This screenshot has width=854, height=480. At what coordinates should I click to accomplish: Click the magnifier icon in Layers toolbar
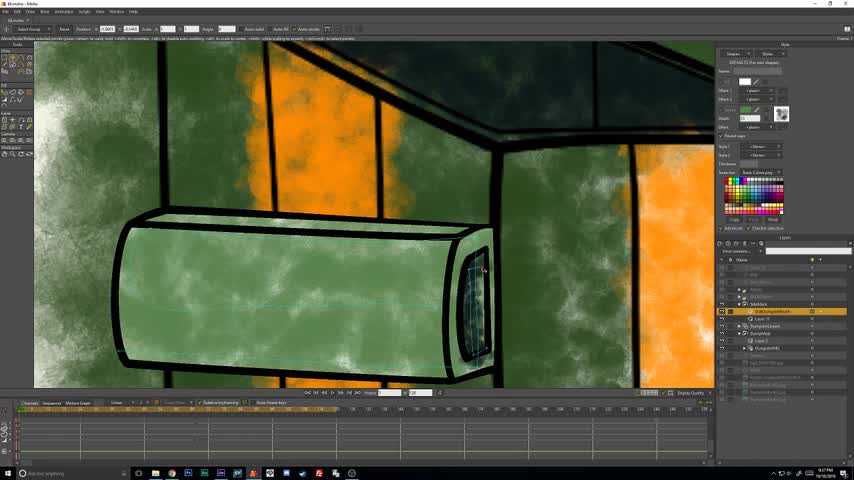761,244
